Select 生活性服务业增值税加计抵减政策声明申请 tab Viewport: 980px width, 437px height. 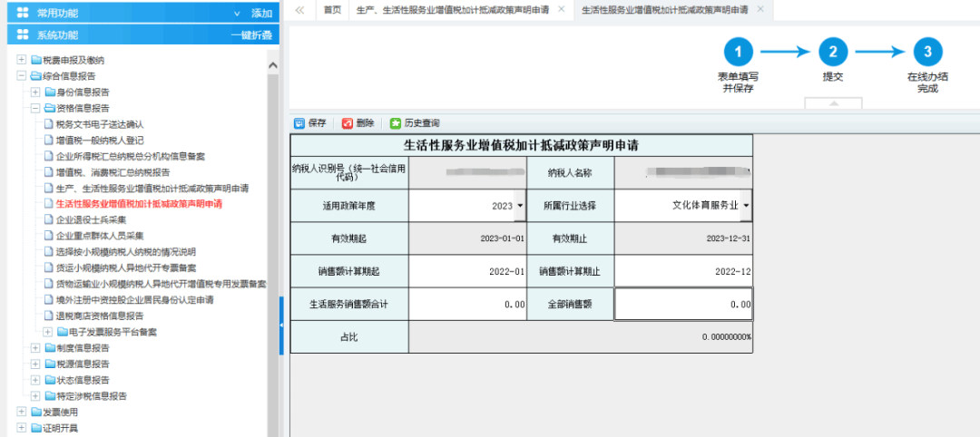(664, 10)
